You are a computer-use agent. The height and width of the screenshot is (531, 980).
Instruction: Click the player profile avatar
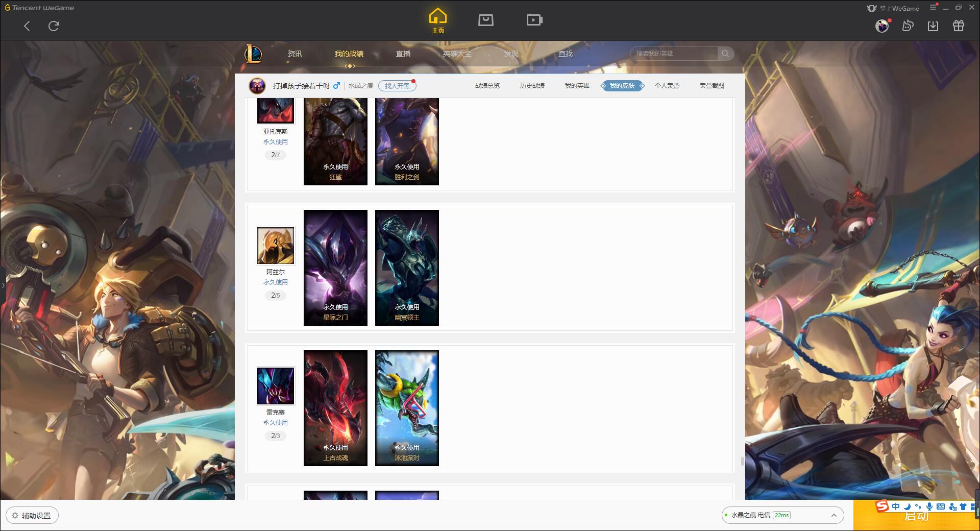[257, 86]
